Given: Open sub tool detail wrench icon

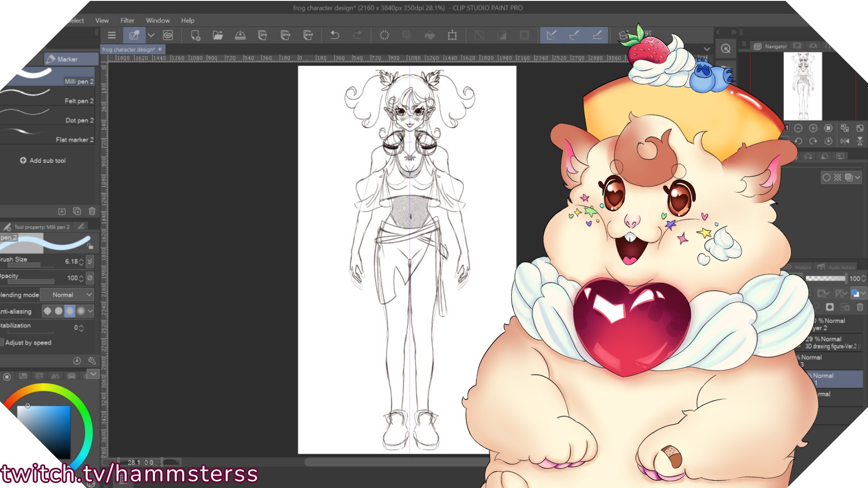Looking at the screenshot, I should (x=92, y=361).
